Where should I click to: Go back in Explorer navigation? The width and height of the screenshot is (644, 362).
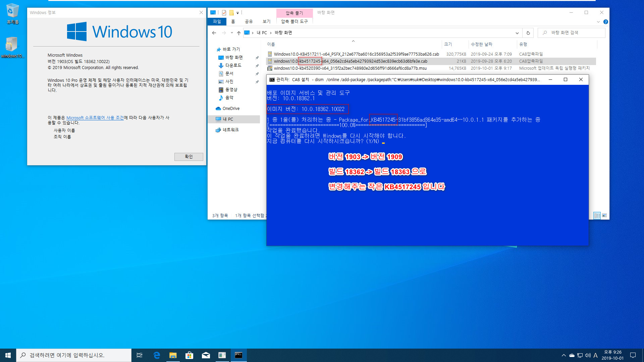(x=214, y=33)
